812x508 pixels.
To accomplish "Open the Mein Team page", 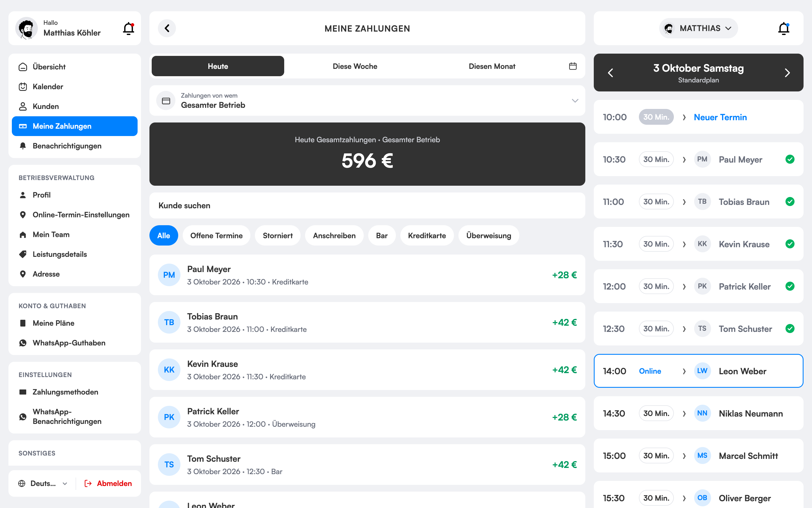I will (74, 235).
